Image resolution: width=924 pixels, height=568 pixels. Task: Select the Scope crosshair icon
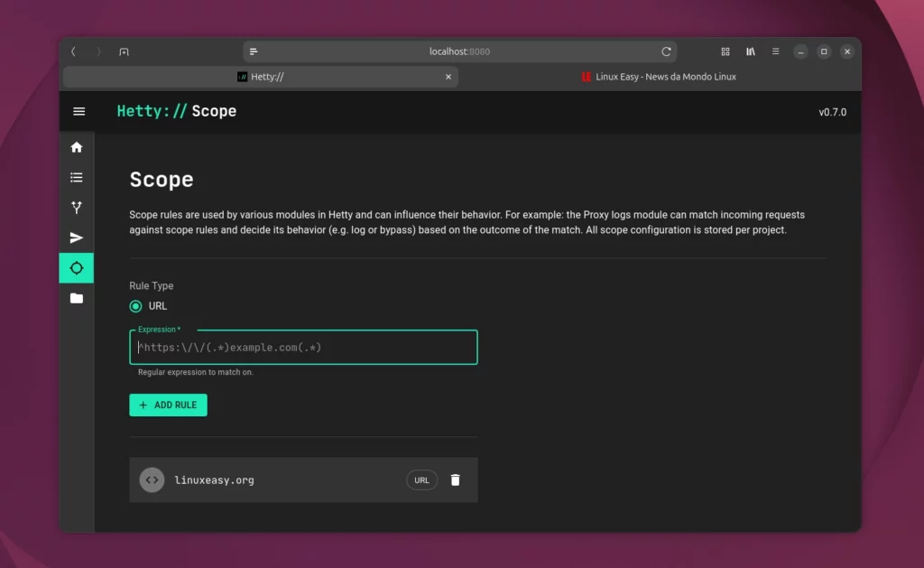tap(77, 267)
